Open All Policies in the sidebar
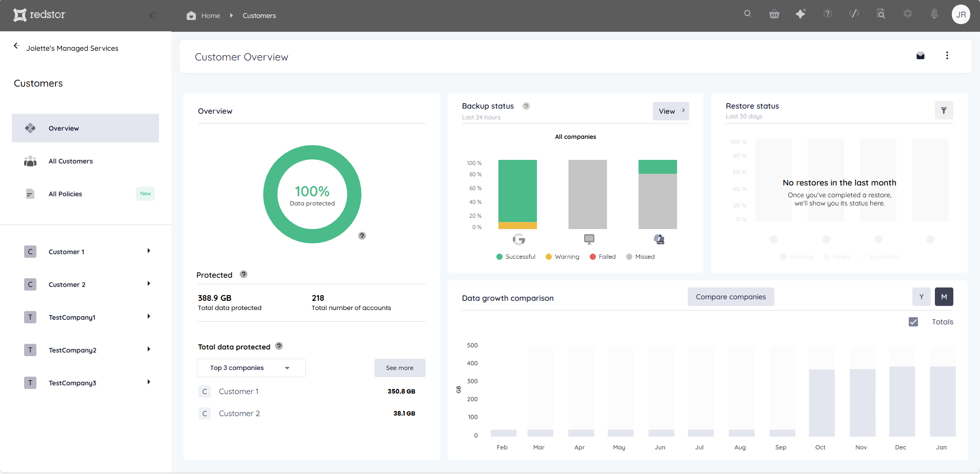Viewport: 980px width, 474px height. point(85,194)
